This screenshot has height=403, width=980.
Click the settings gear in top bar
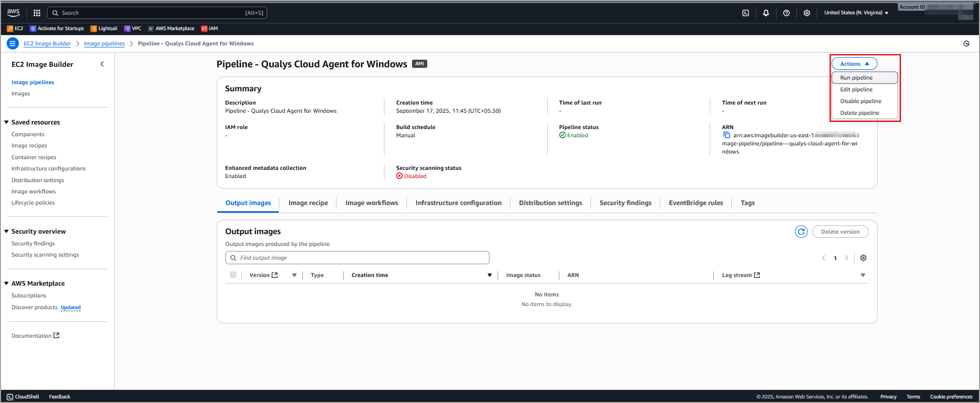pyautogui.click(x=807, y=13)
